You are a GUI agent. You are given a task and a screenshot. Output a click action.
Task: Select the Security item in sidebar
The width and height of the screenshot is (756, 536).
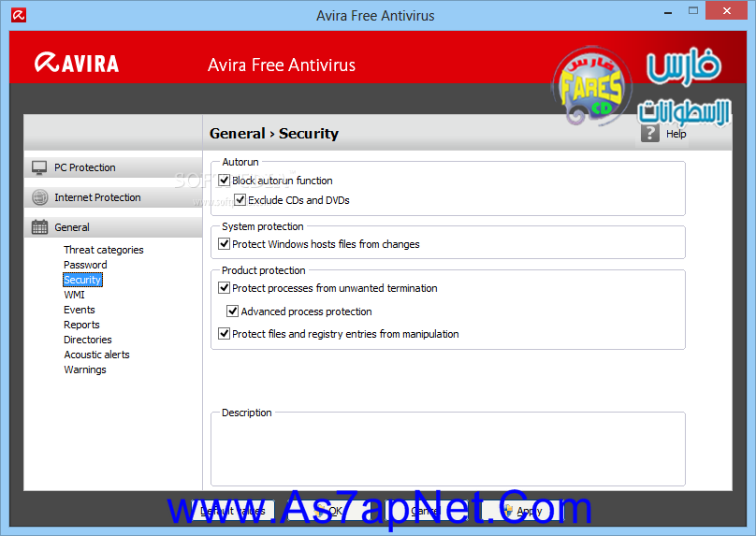pyautogui.click(x=82, y=280)
